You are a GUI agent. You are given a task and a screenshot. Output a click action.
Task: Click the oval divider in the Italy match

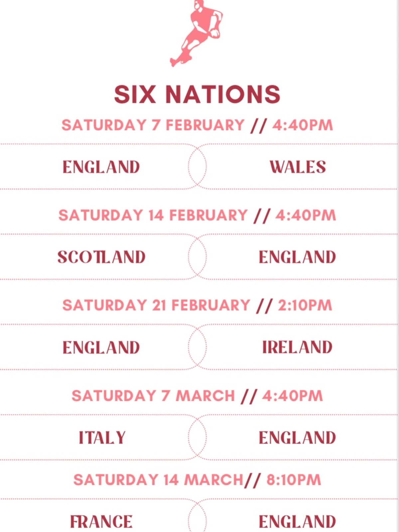click(x=197, y=437)
